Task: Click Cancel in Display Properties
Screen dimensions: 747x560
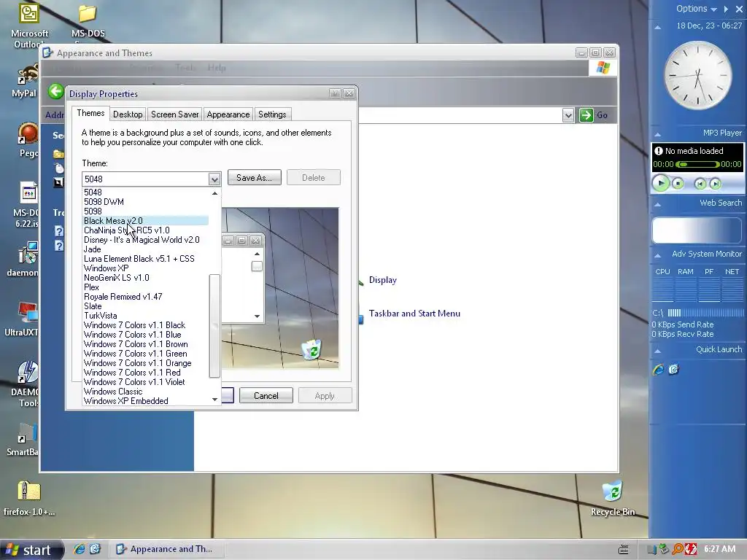Action: click(266, 396)
